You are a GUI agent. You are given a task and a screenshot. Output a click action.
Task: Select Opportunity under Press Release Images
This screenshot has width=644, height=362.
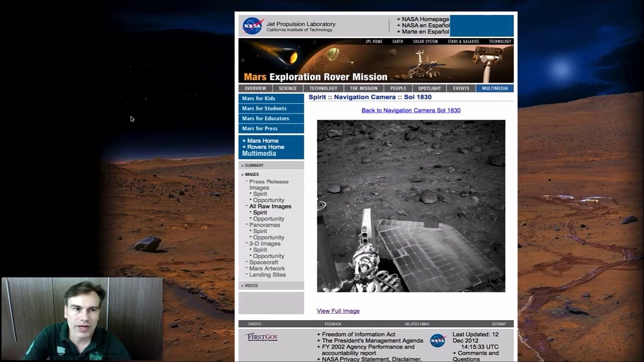(269, 200)
